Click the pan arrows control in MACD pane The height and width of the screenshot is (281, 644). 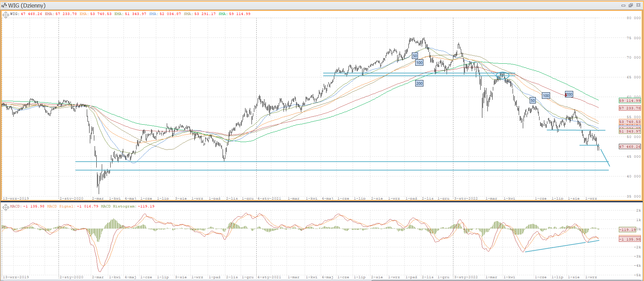tap(5, 207)
